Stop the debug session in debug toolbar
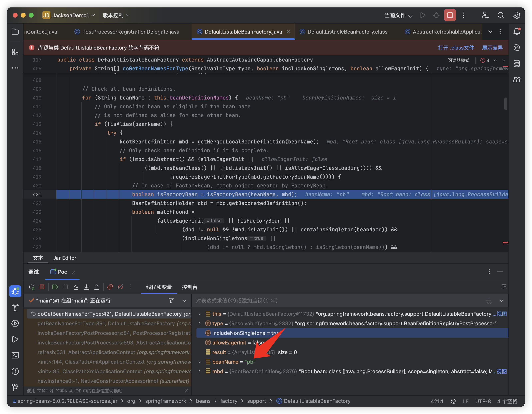Screen dimensions: 532x414 tap(42, 287)
